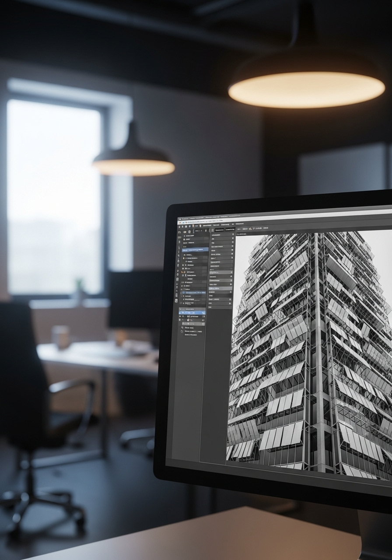Click the first icon in the toolbar above the canvas
The image size is (392, 560).
[x=239, y=229]
